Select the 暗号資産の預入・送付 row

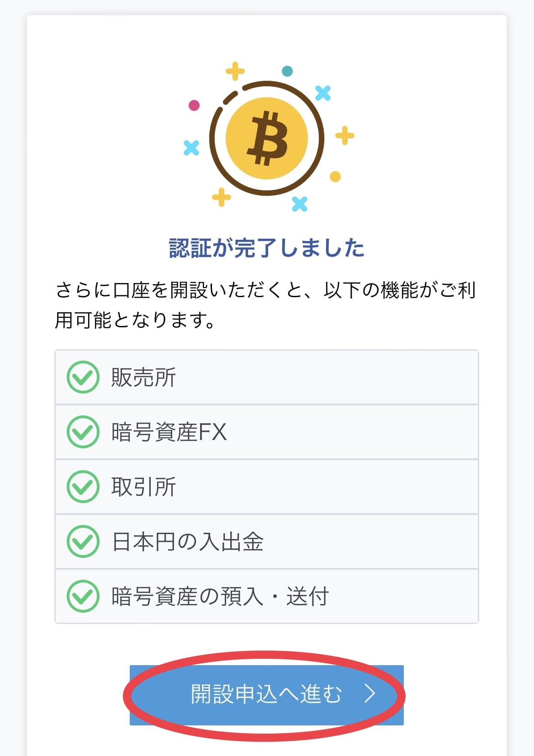tap(267, 596)
